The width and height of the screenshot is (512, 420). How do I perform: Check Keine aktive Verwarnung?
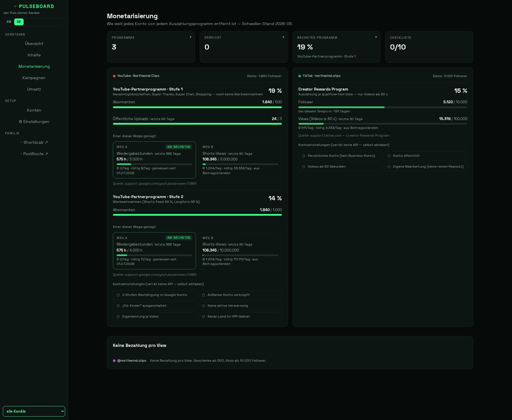(240, 306)
